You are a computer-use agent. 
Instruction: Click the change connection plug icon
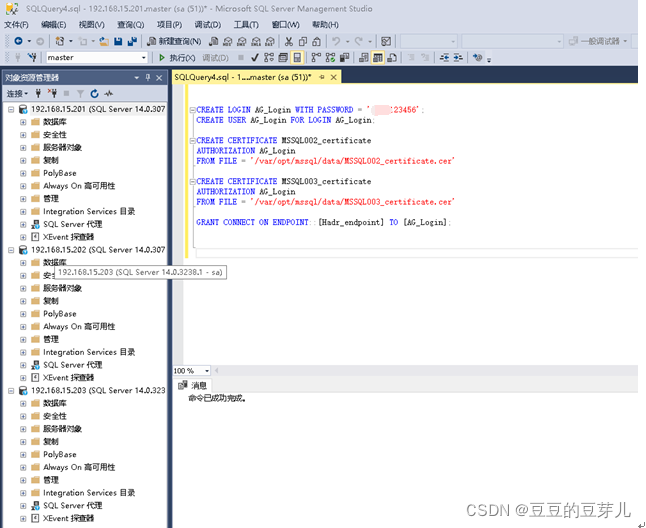[x=32, y=57]
